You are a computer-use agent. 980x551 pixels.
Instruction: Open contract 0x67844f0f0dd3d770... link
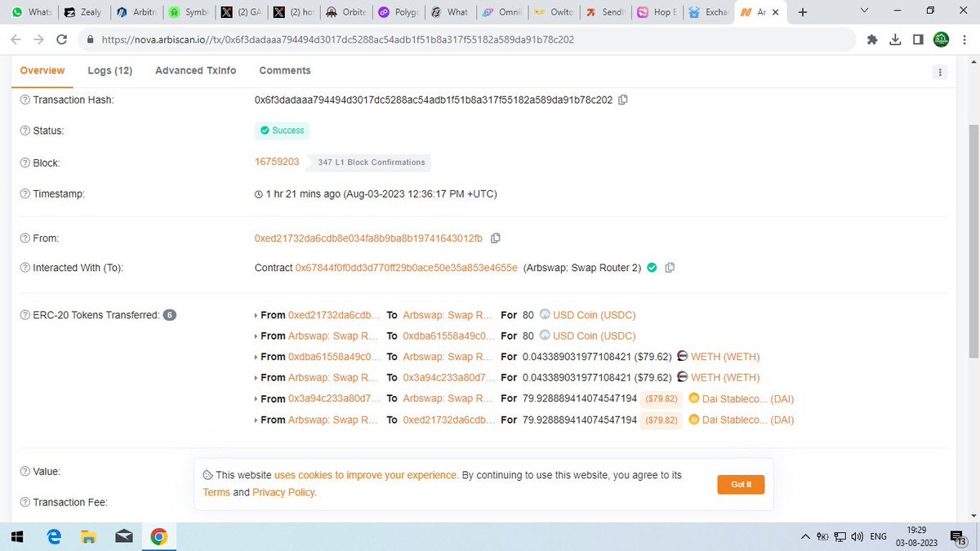[x=406, y=268]
